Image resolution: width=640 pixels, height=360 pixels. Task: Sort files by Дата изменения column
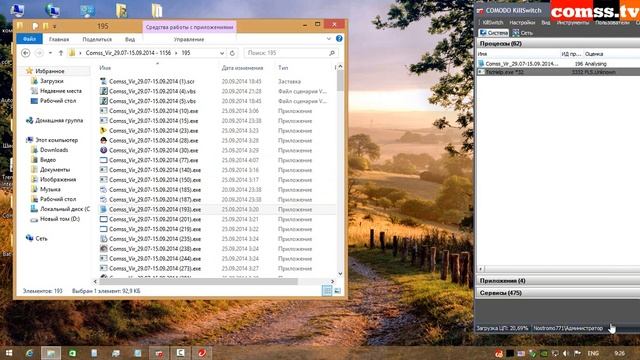tap(242, 68)
